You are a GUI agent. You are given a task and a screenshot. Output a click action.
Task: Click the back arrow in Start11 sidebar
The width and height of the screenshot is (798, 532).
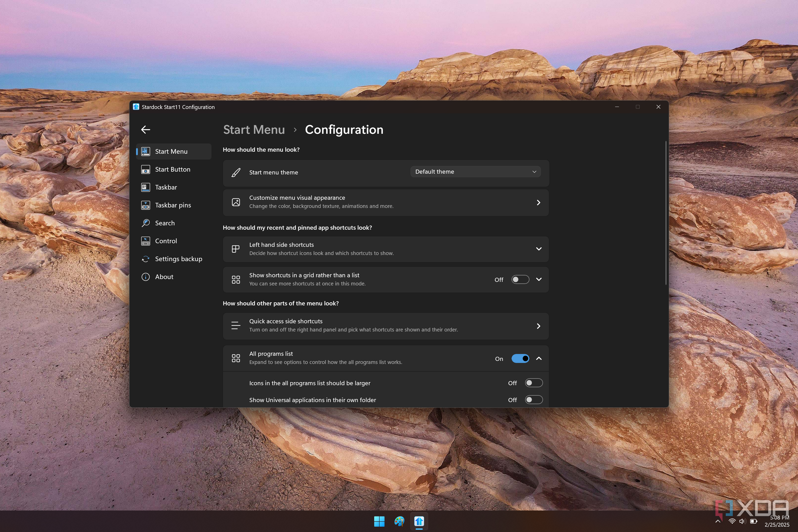146,130
